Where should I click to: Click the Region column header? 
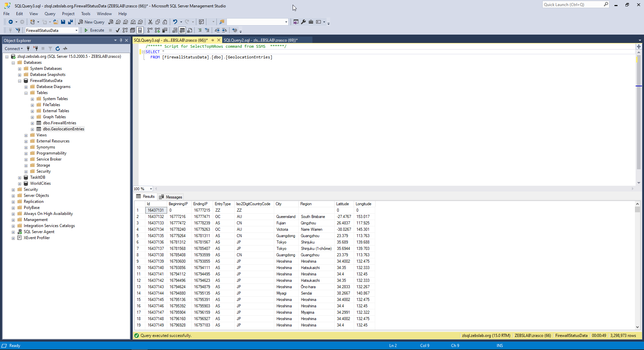[x=316, y=204]
